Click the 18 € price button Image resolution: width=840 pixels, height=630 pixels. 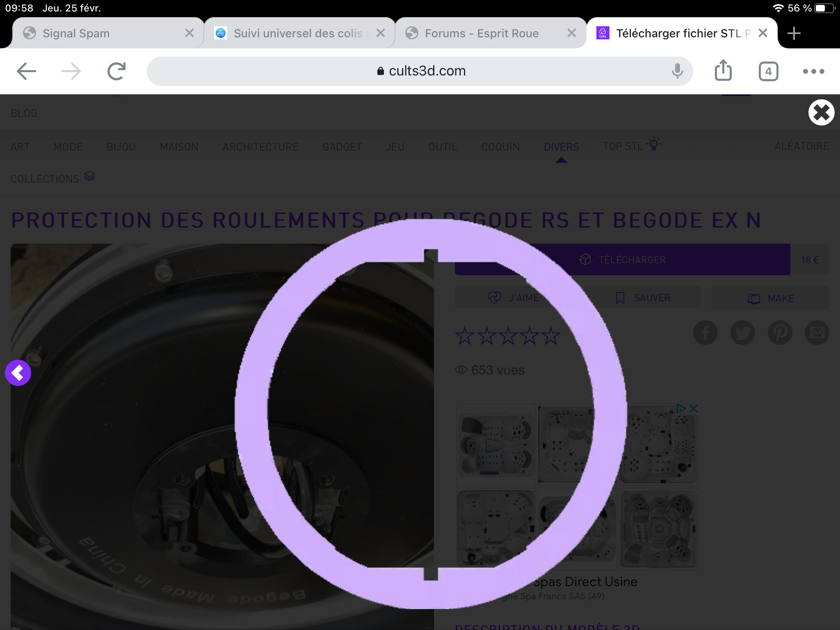(x=810, y=260)
